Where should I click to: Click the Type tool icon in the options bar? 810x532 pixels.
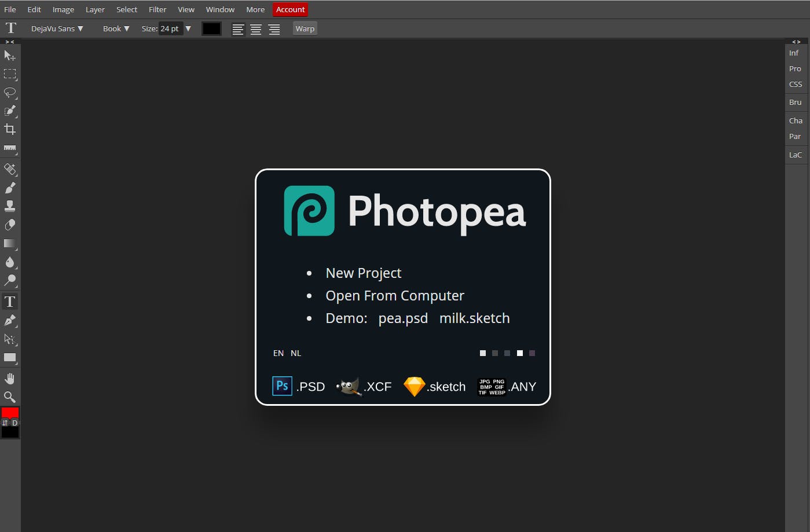tap(11, 28)
